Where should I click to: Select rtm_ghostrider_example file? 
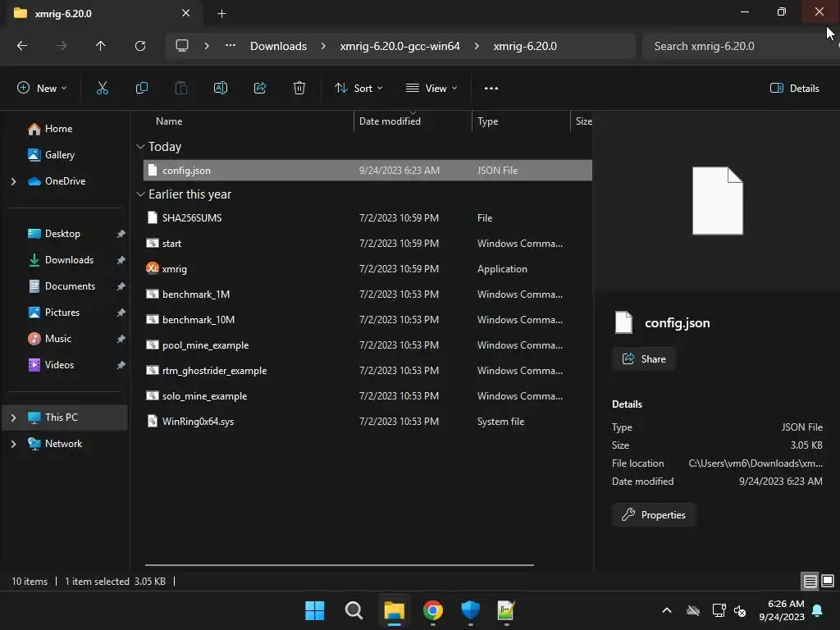click(367, 371)
